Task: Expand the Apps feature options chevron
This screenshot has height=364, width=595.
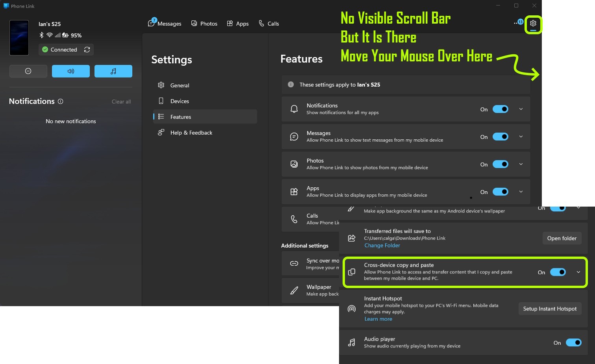Action: (x=521, y=192)
